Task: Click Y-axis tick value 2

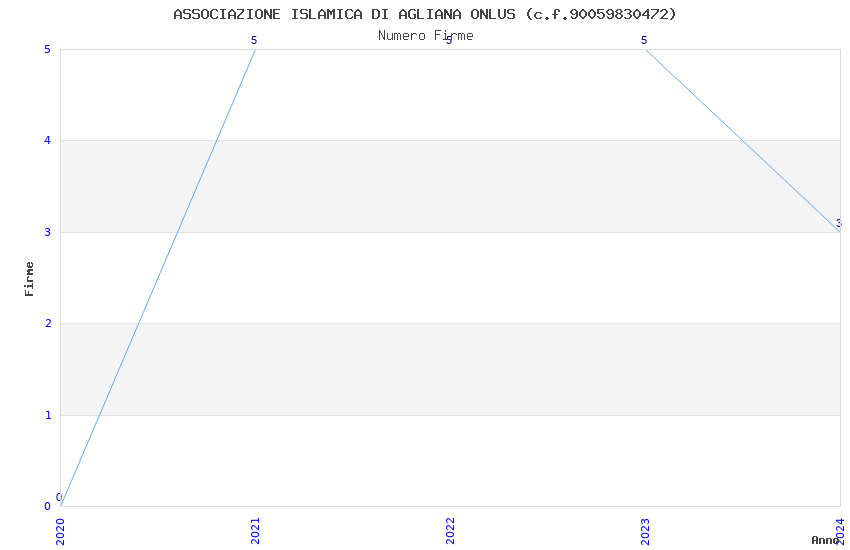Action: click(48, 323)
